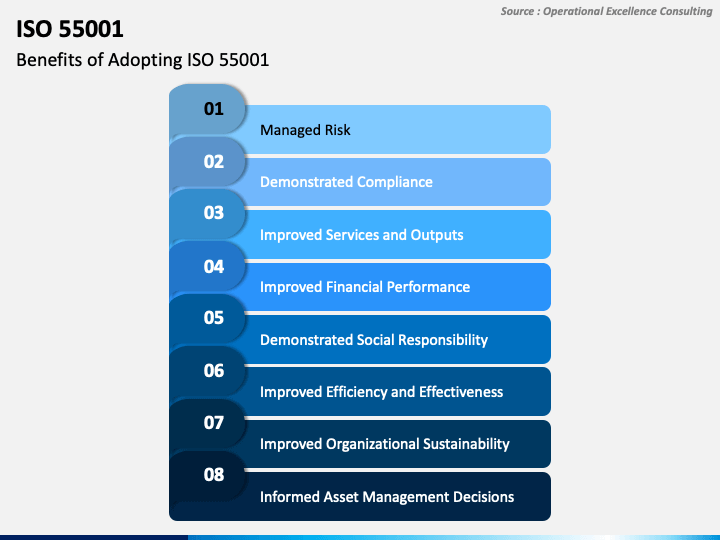The width and height of the screenshot is (720, 540).
Task: Click the 'Source : Operational Excellence Consulting' caption
Action: pyautogui.click(x=606, y=11)
